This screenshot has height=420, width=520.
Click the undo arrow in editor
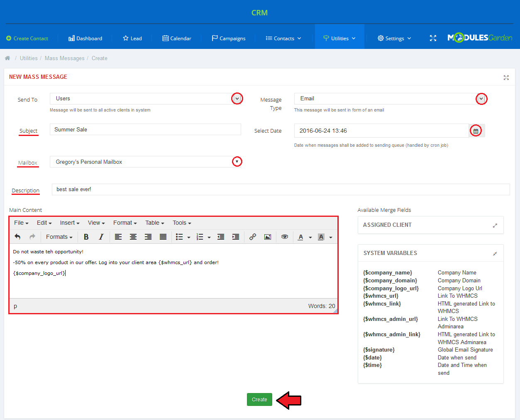point(17,237)
